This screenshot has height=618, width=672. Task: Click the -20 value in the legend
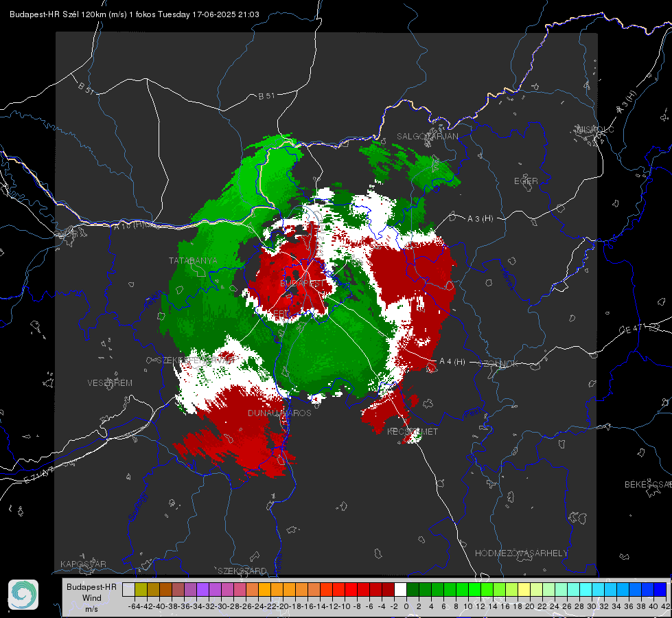pos(283,606)
